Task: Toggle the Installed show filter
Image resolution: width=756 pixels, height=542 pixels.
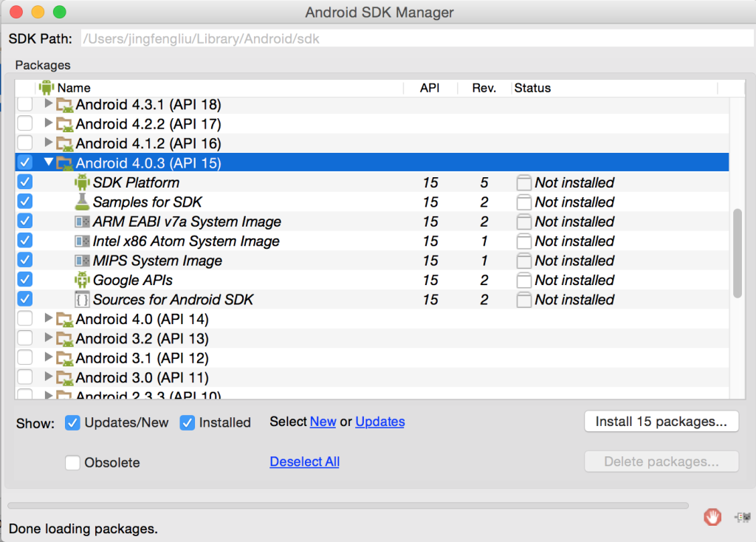Action: 187,423
